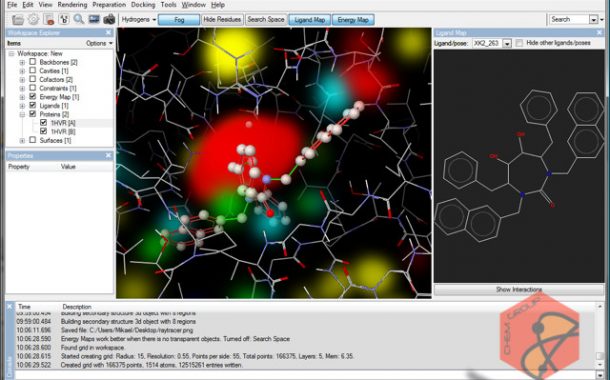Click the camera screenshot toolbar icon
Image resolution: width=610 pixels, height=380 pixels.
tap(109, 19)
